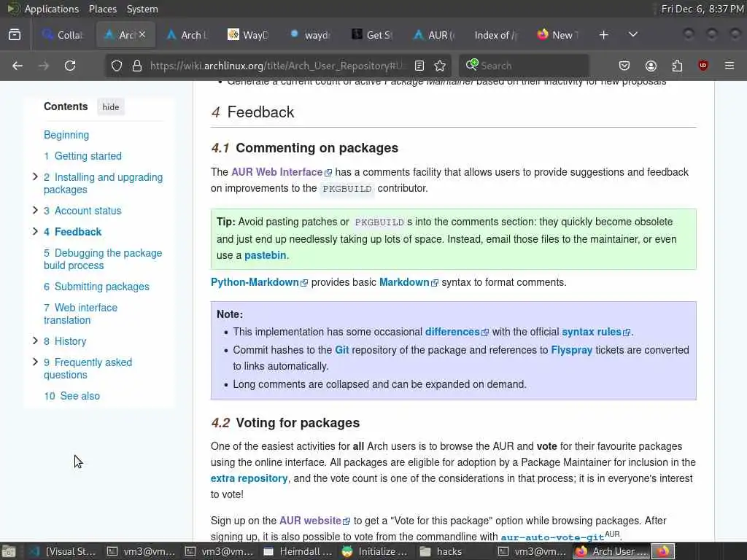This screenshot has width=747, height=560.
Task: Toggle reader view icon in address bar
Action: point(419,66)
